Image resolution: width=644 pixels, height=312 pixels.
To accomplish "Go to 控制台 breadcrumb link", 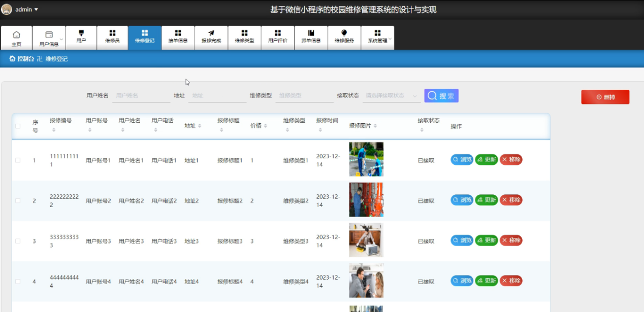I will click(x=25, y=59).
